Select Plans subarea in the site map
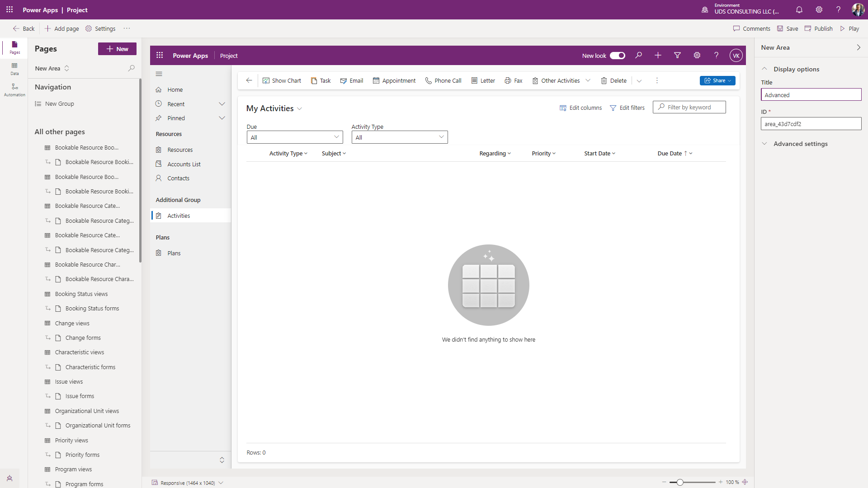This screenshot has width=868, height=488. (x=190, y=253)
